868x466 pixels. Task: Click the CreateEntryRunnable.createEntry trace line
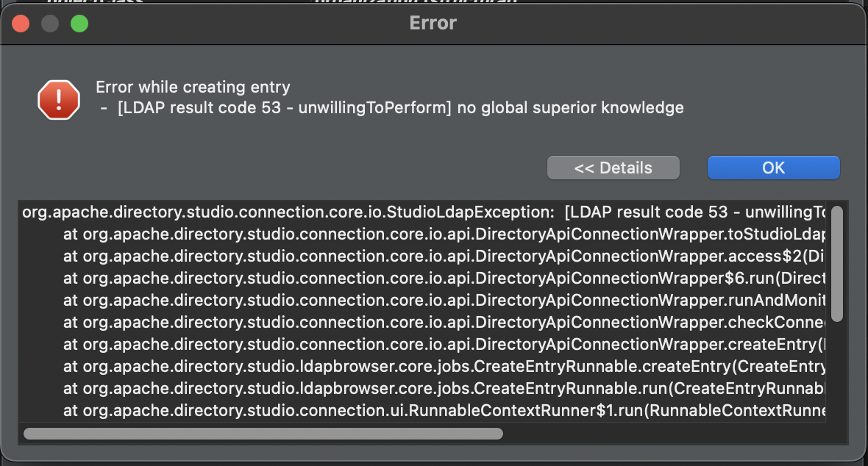[x=444, y=366]
